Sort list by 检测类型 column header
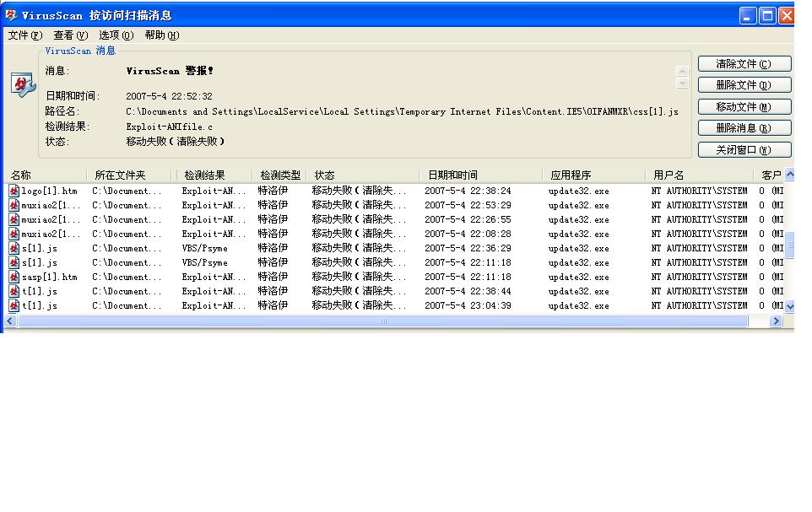Screen dimensions: 812x512 click(280, 175)
